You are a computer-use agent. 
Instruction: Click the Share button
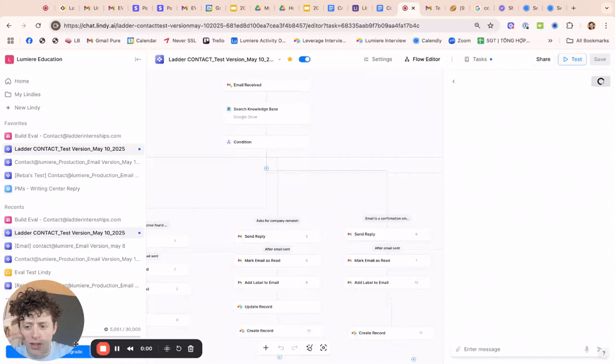click(543, 59)
